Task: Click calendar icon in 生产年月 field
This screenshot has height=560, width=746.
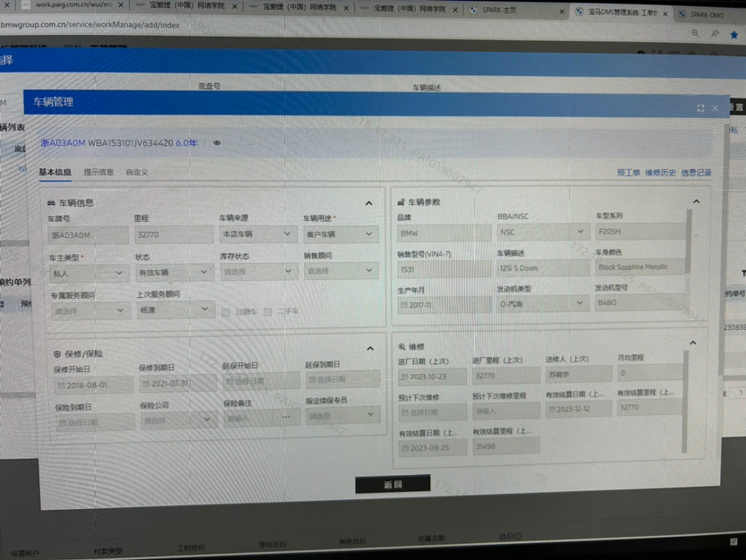Action: [404, 305]
